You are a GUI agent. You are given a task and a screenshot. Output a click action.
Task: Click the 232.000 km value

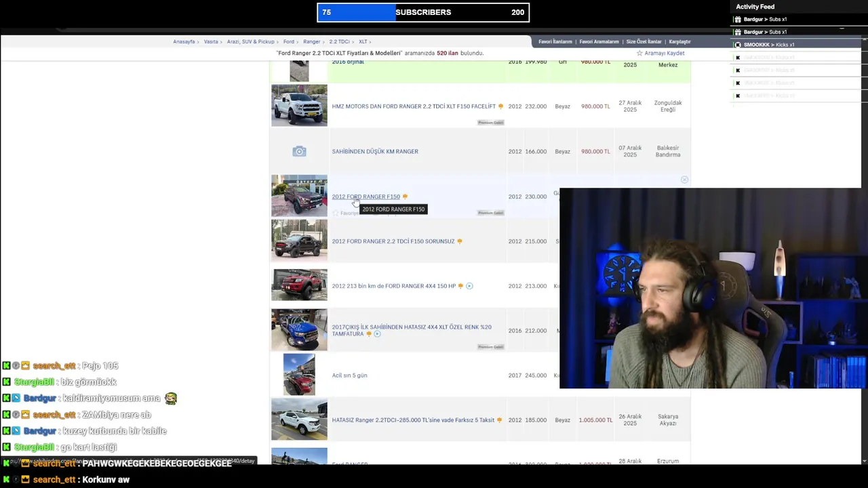pos(536,106)
